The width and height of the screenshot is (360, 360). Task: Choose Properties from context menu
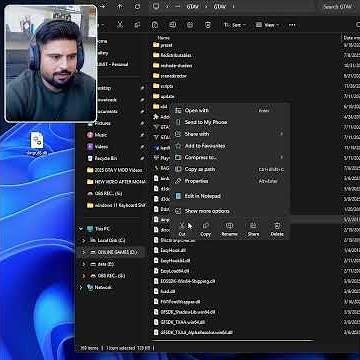point(230,181)
